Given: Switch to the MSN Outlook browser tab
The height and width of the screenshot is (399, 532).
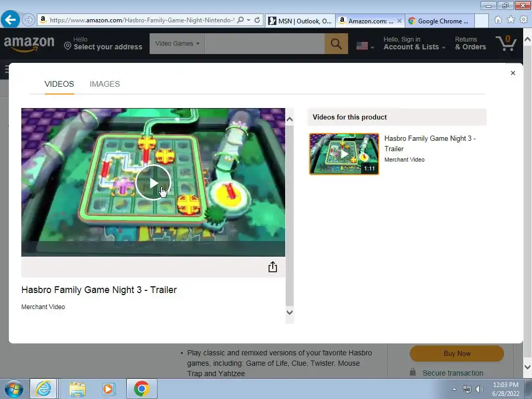Looking at the screenshot, I should coord(300,21).
